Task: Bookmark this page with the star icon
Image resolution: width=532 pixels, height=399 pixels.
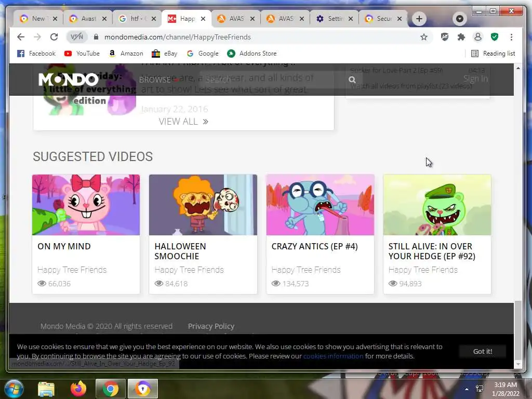Action: point(424,37)
